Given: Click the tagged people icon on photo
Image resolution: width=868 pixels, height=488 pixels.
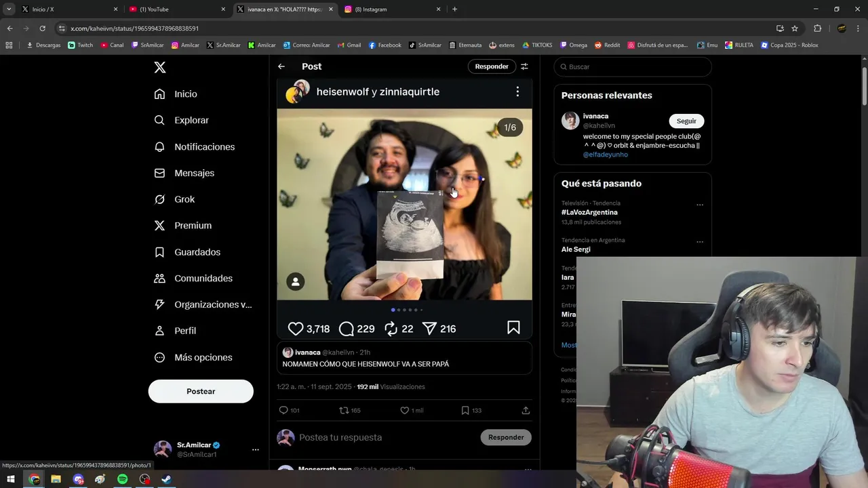Looking at the screenshot, I should coord(295,282).
